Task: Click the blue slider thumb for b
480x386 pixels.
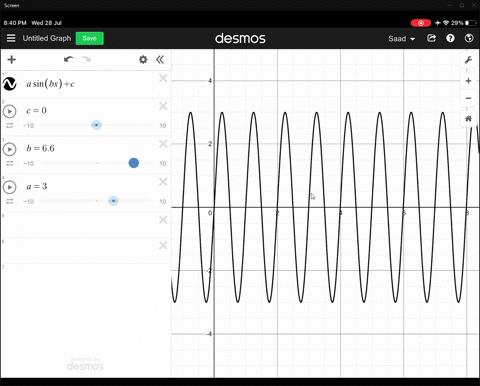Action: click(134, 163)
